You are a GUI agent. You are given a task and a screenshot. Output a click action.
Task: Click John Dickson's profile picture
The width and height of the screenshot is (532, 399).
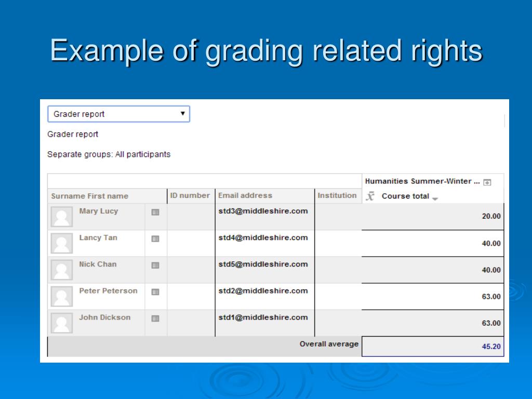62,323
